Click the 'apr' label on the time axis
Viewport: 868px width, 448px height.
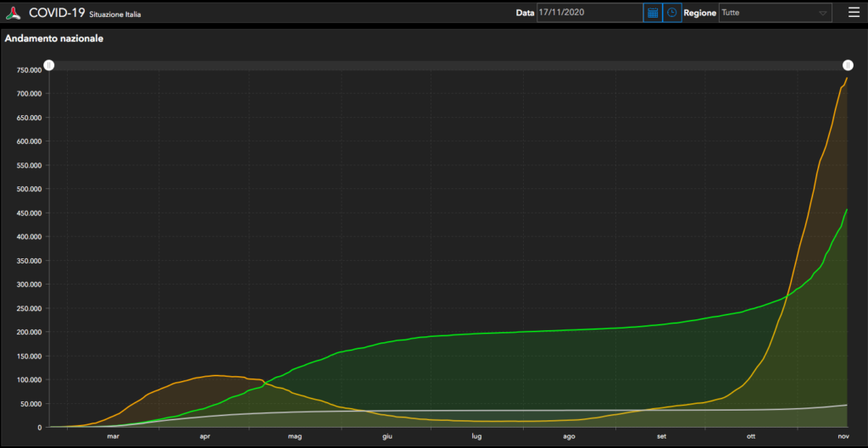(204, 437)
